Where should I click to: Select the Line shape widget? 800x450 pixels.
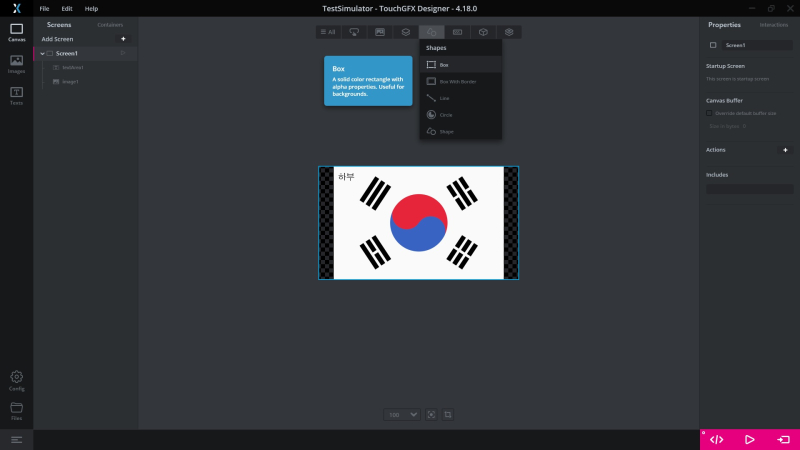[x=444, y=98]
